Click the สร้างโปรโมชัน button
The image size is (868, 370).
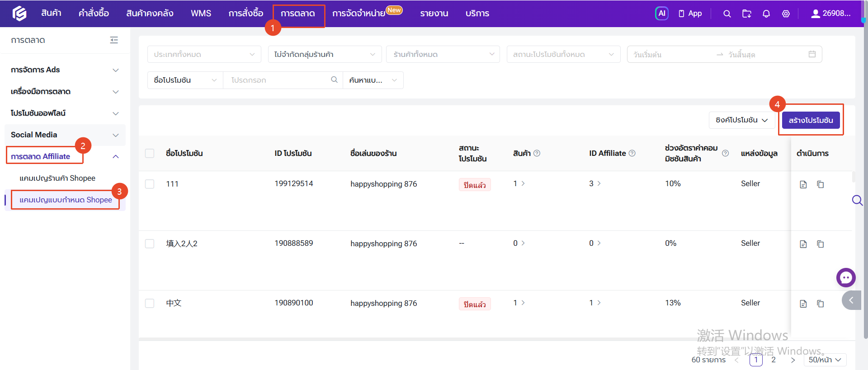pyautogui.click(x=811, y=120)
